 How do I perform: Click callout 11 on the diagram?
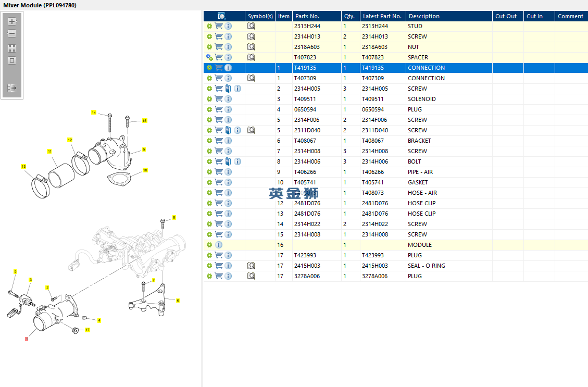(x=49, y=152)
